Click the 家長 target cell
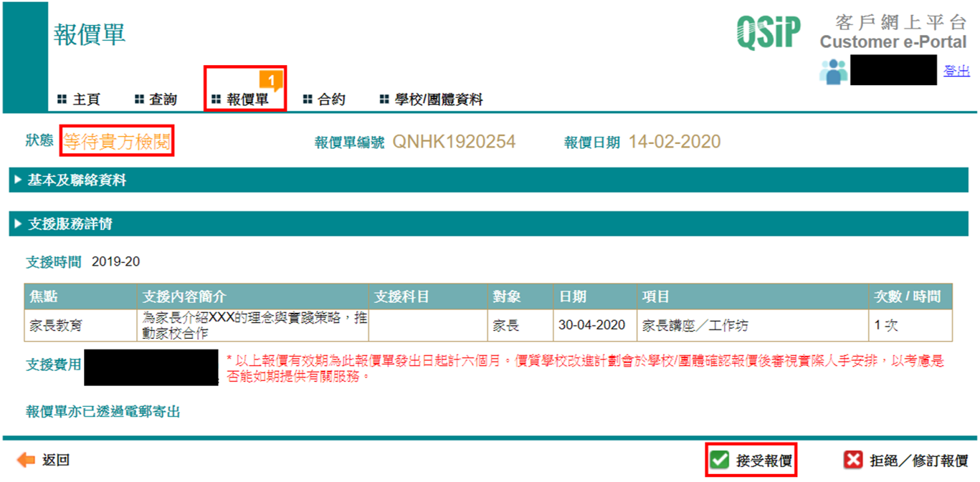The width and height of the screenshot is (980, 482). [x=520, y=325]
